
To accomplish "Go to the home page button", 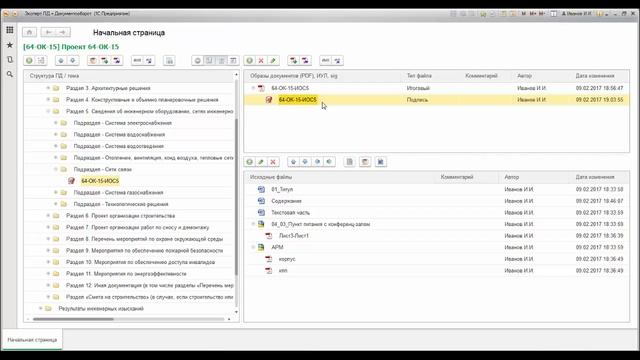I will [x=29, y=32].
